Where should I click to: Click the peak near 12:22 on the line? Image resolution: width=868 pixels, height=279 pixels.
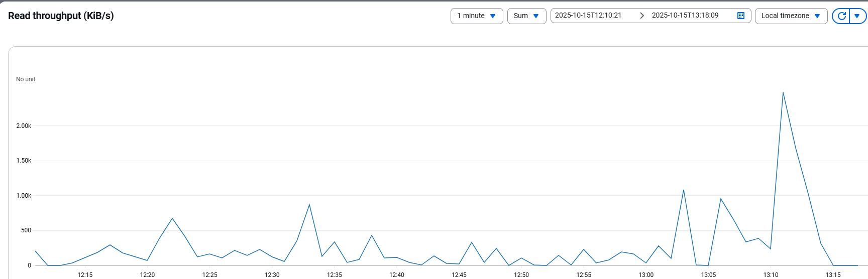[x=172, y=218]
